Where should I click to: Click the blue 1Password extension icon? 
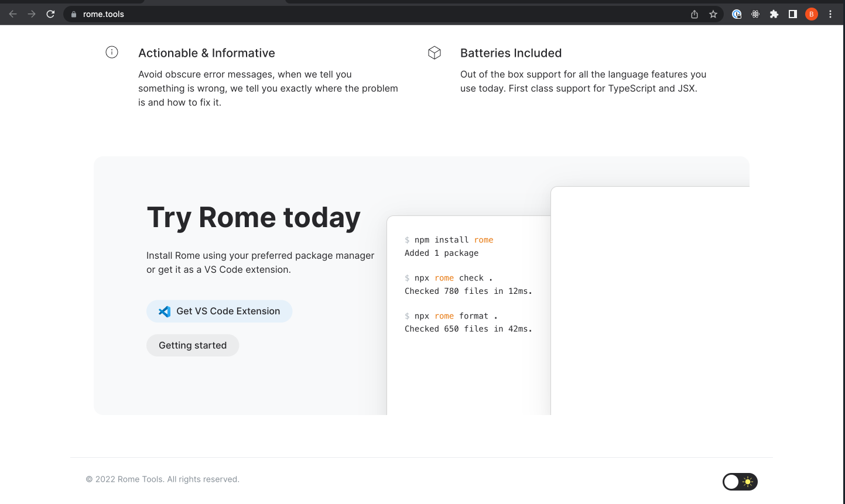(736, 13)
